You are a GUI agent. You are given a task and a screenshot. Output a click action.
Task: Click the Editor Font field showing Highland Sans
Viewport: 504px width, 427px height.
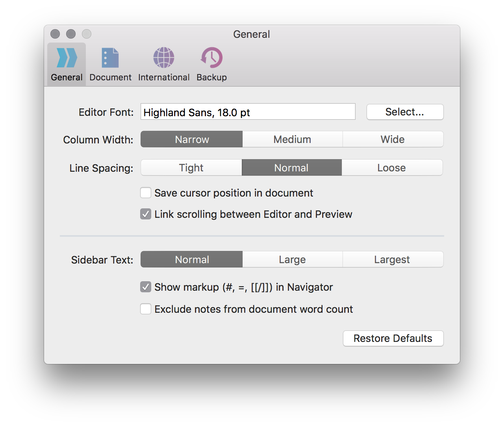click(x=248, y=112)
